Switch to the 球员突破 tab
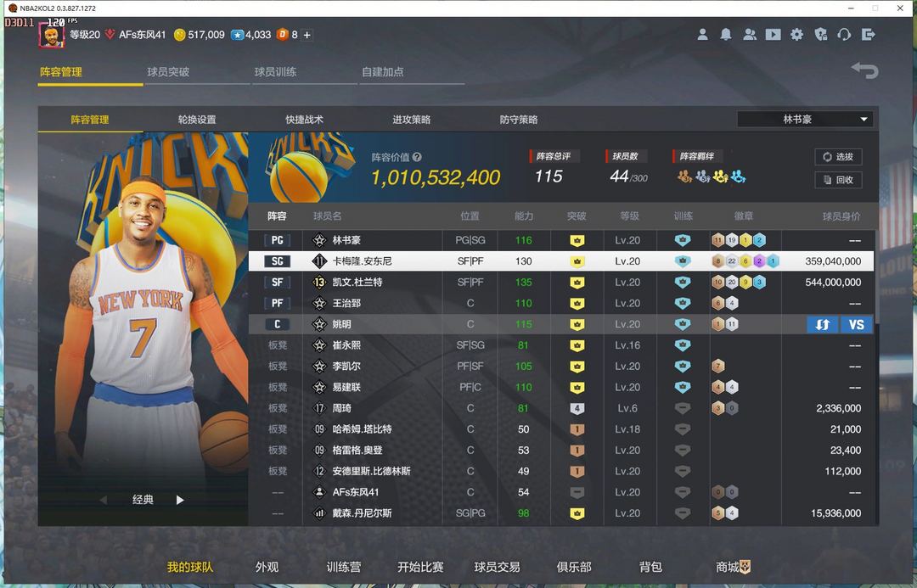917x588 pixels. pos(168,72)
